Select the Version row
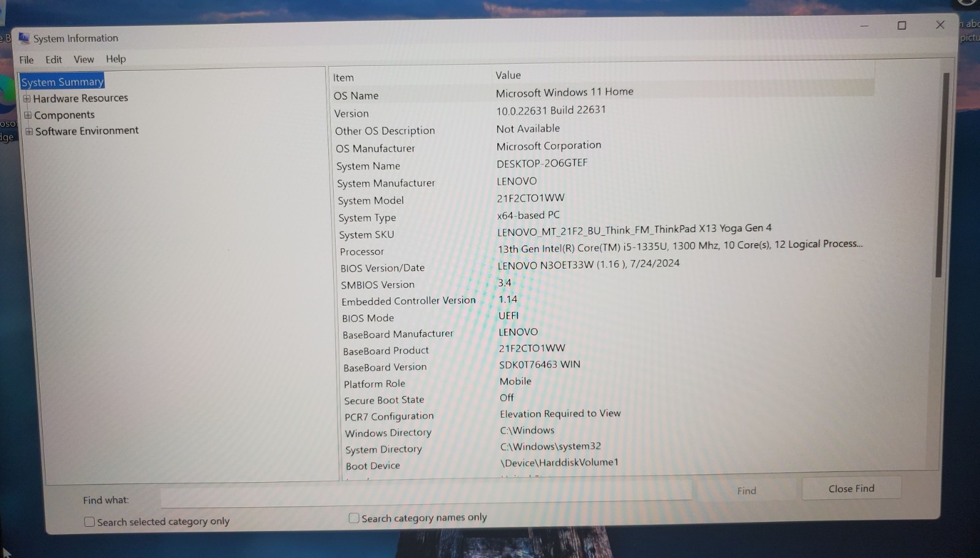This screenshot has height=558, width=980. (603, 111)
